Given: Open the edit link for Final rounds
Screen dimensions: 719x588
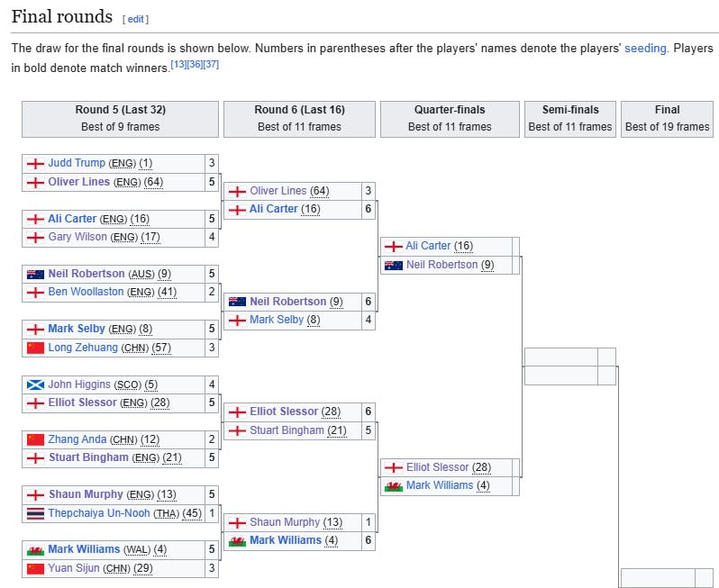Looking at the screenshot, I should pos(135,19).
